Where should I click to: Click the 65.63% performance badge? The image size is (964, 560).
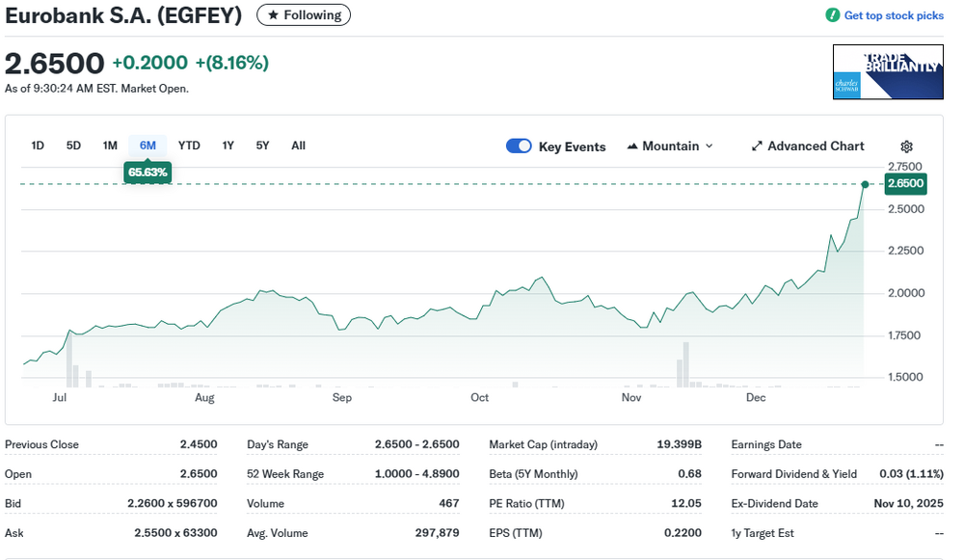tap(147, 173)
